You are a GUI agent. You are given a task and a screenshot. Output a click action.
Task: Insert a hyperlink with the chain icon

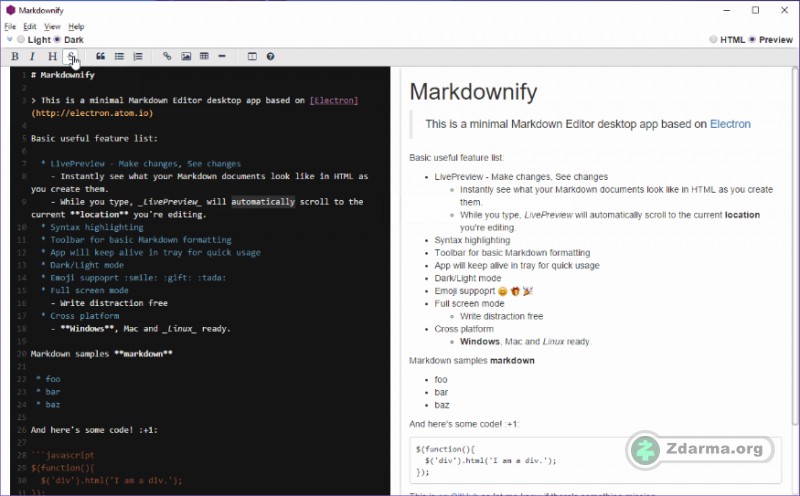pos(167,57)
